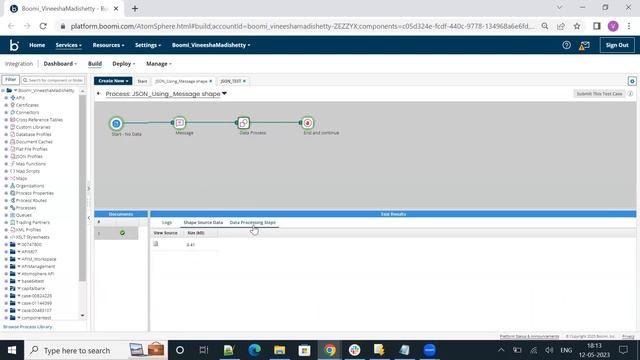Click the Windows taskbar search box
Screen dimensions: 640x360
click(96, 350)
